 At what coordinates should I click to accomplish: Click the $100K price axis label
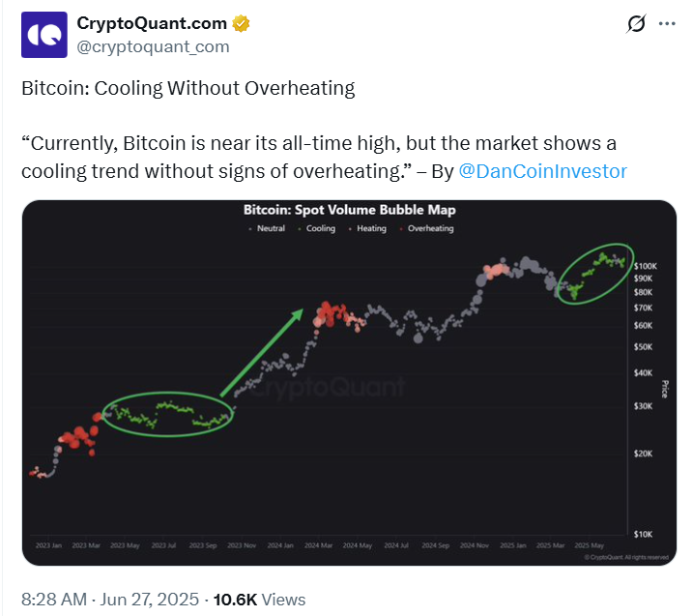pos(646,266)
